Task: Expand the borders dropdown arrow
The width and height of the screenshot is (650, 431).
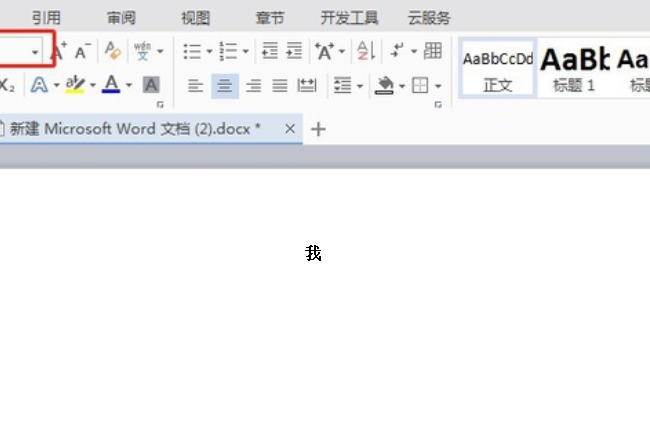Action: coord(438,87)
